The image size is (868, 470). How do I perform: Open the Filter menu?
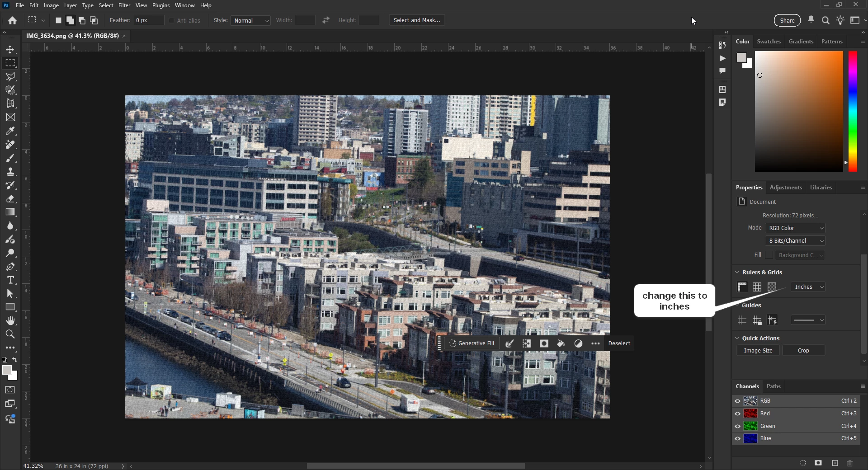124,5
